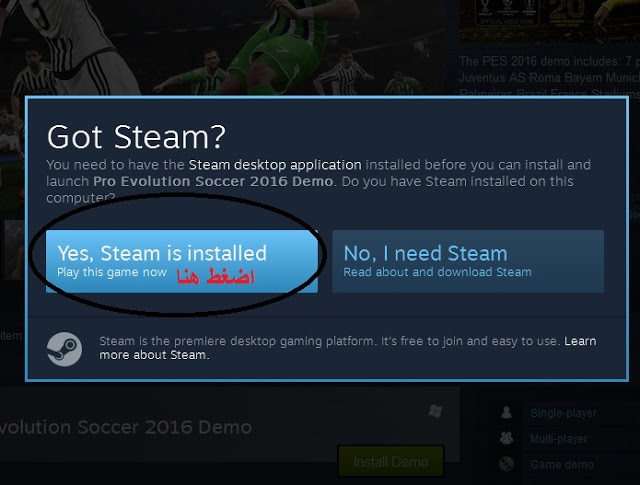Click the anniversary banner image at top right
This screenshot has width=640, height=485.
click(550, 20)
